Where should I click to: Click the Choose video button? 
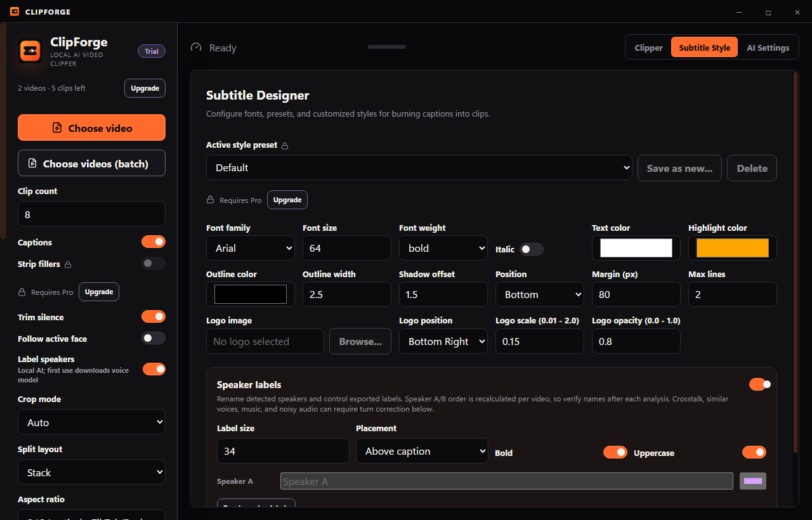(91, 127)
